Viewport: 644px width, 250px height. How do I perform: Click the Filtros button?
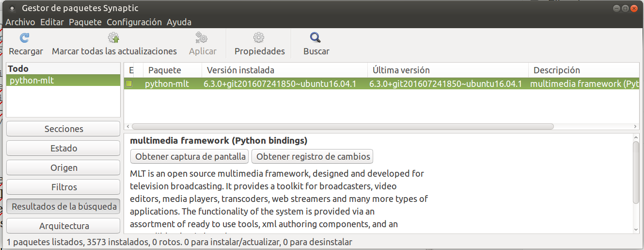[63, 187]
